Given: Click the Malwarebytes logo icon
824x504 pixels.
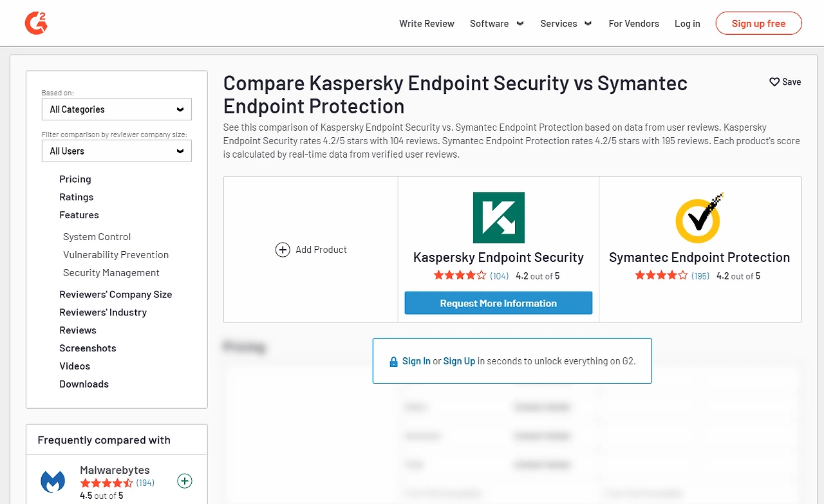Looking at the screenshot, I should (53, 481).
